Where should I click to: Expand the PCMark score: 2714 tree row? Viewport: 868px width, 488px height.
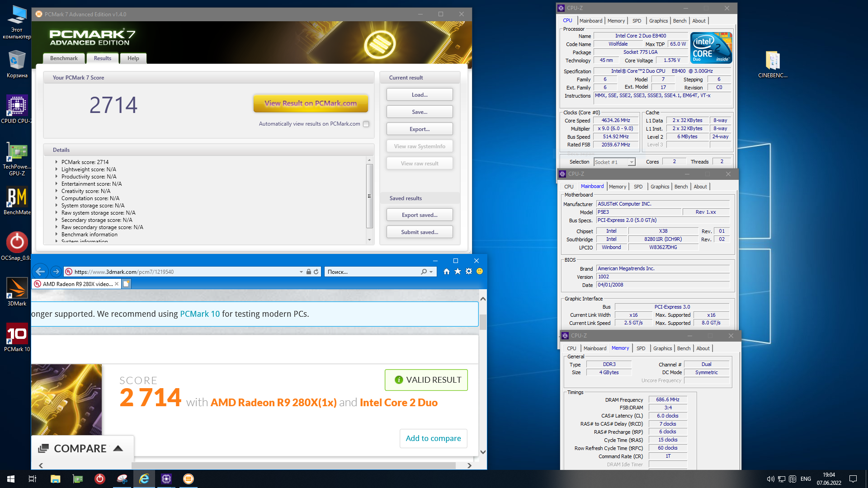[x=57, y=162]
